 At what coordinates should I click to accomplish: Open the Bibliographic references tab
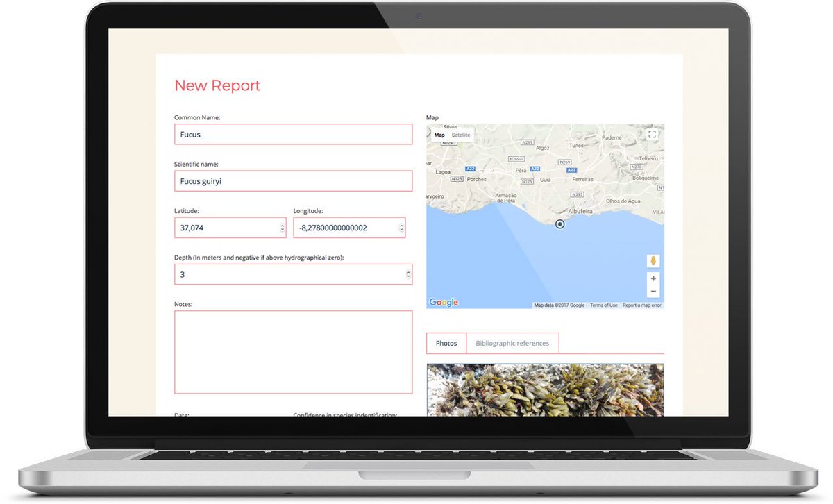point(512,343)
